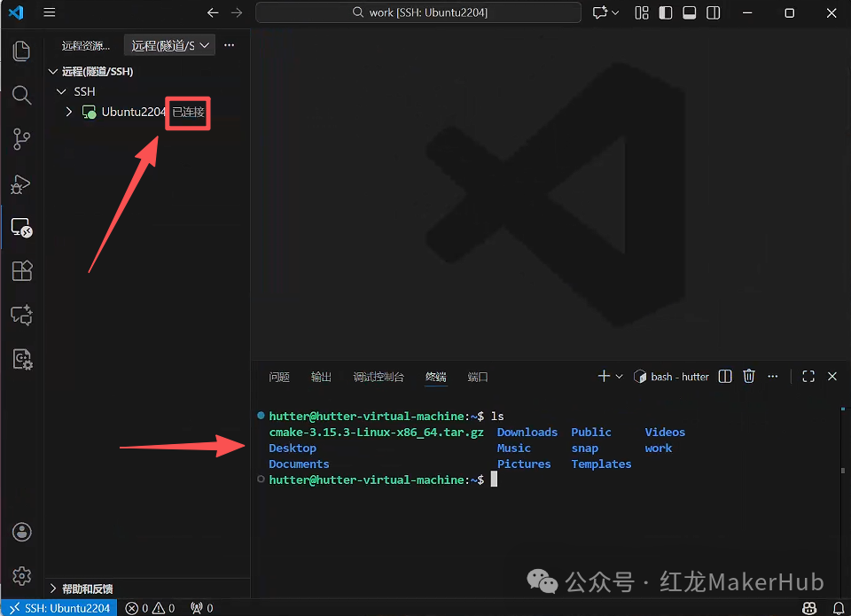Open the remote type dropdown 远程(隧道/S

(x=170, y=45)
